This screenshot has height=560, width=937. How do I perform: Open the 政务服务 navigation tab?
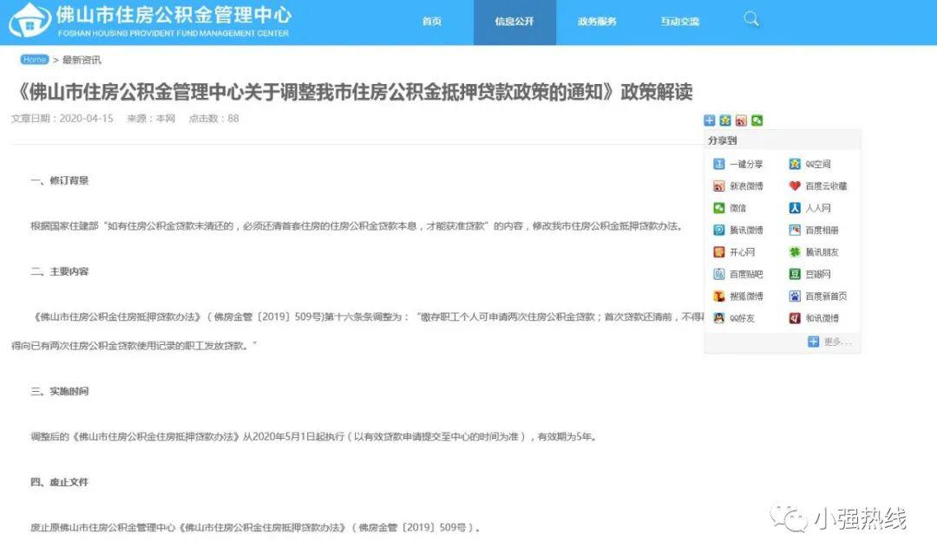(597, 22)
